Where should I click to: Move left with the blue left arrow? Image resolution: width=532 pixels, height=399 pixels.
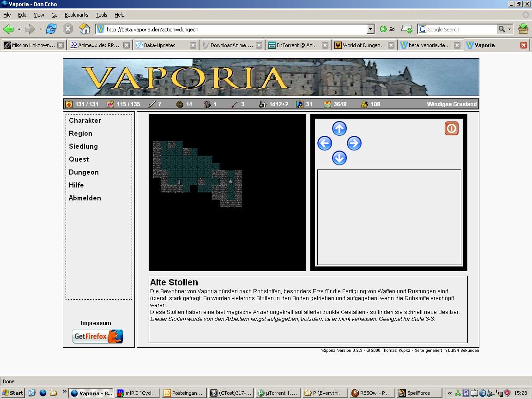[x=325, y=143]
